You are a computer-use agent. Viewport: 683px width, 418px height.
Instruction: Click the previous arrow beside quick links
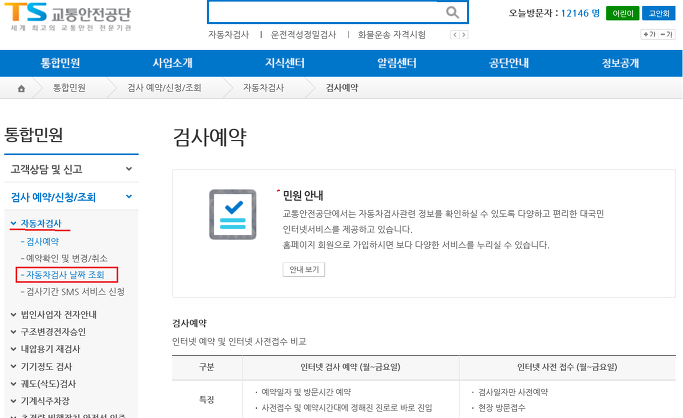pyautogui.click(x=455, y=35)
